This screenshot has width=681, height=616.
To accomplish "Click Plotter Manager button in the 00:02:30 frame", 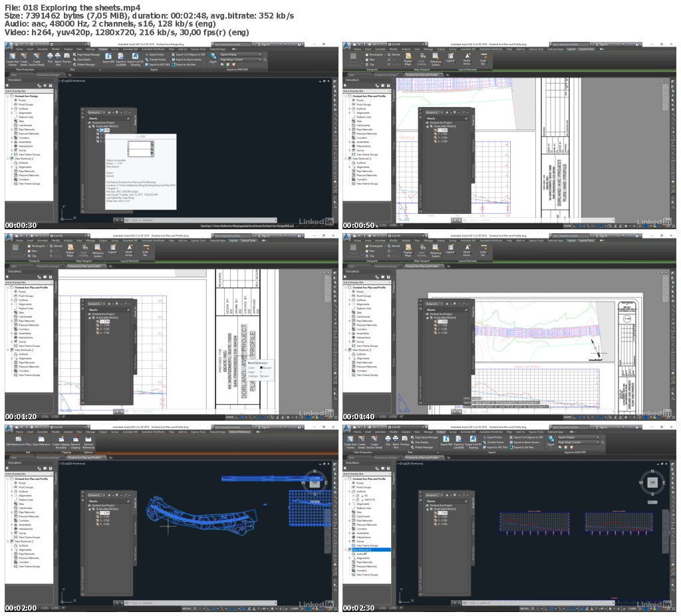I will click(x=422, y=447).
